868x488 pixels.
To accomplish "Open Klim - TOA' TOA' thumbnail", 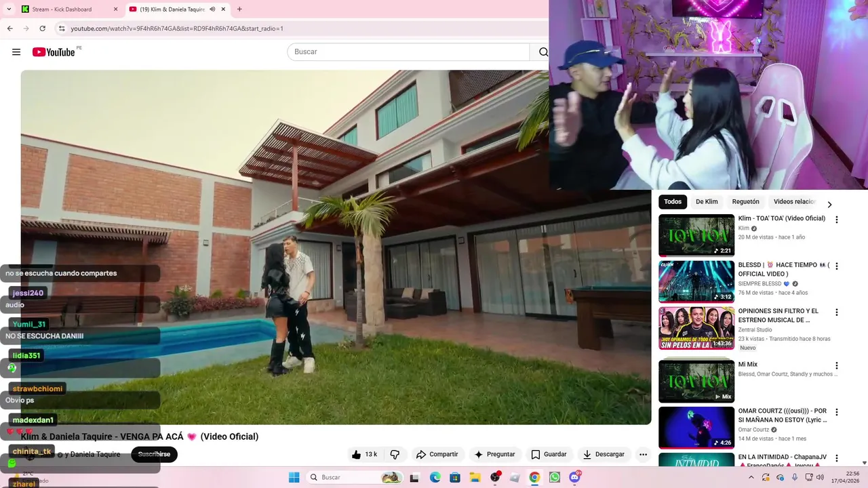I will (696, 235).
